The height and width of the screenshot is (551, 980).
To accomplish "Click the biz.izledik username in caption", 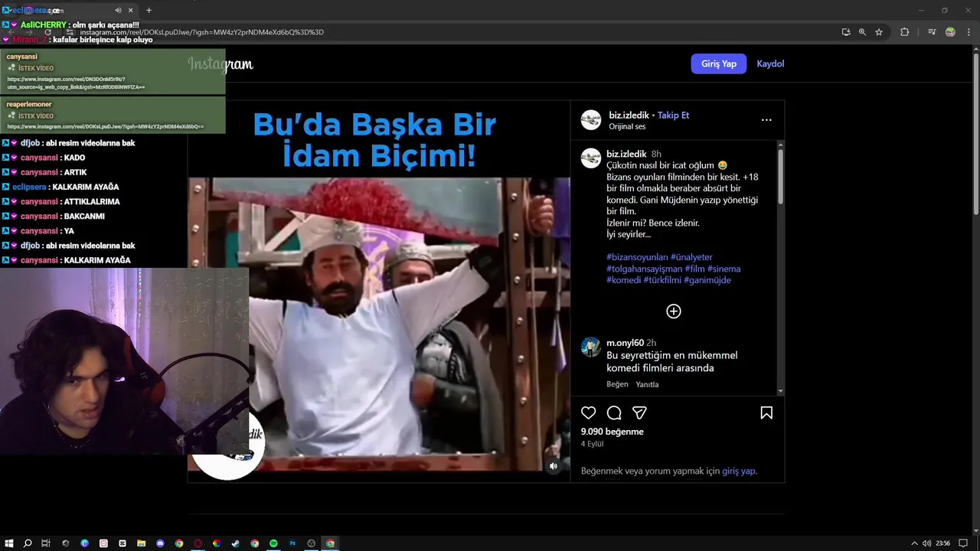I will click(626, 154).
